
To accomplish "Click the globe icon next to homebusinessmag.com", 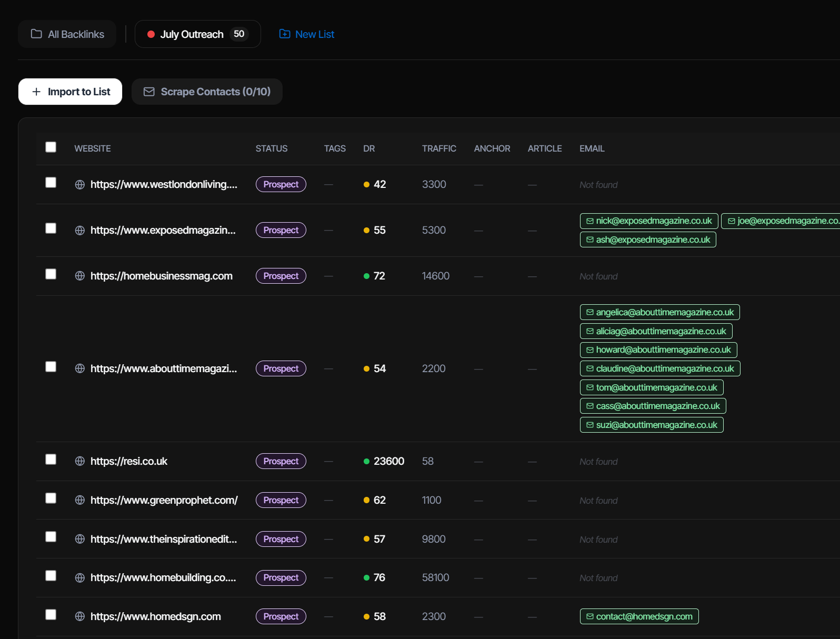I will [x=80, y=276].
